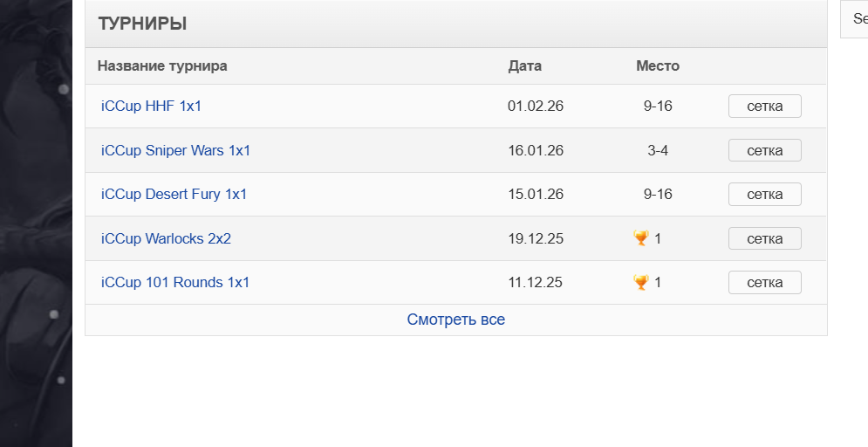Screen dimensions: 868x447
Task: Select the iCCup 101 Rounds 1x1 link
Action: (x=175, y=282)
